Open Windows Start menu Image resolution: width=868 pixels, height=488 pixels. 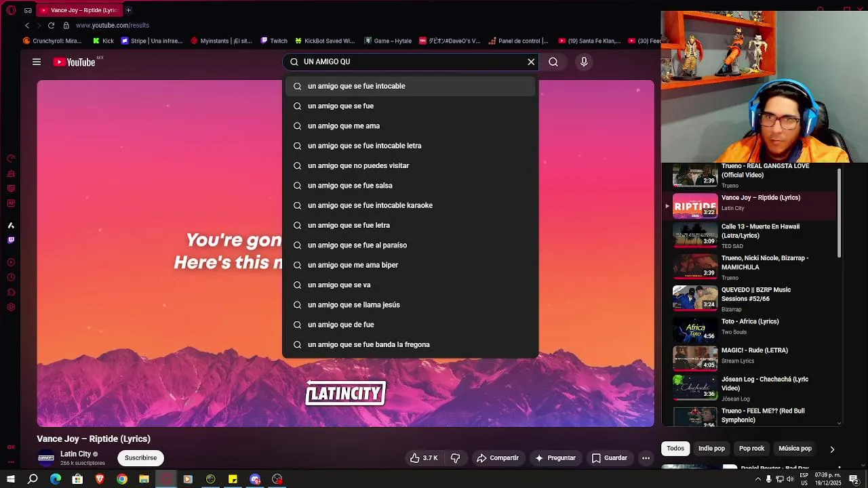tap(11, 479)
